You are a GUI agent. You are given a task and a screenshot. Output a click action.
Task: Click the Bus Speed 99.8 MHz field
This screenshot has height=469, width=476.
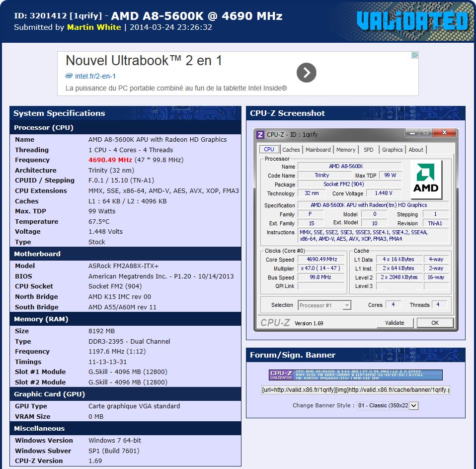click(x=321, y=277)
